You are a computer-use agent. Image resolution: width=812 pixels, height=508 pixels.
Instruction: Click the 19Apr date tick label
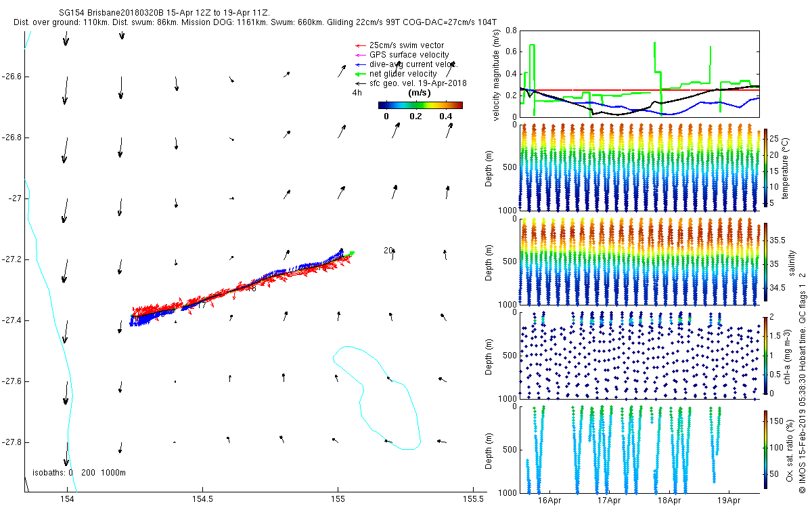[x=729, y=501]
